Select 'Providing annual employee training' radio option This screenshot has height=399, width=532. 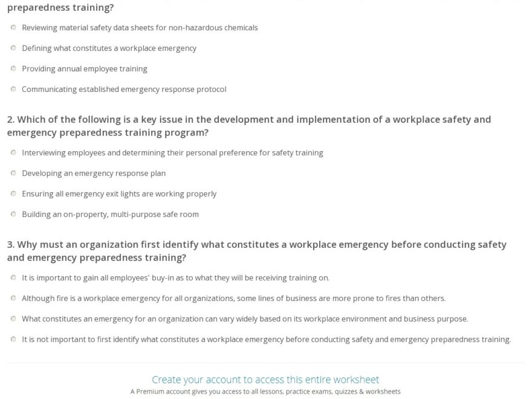pyautogui.click(x=13, y=69)
